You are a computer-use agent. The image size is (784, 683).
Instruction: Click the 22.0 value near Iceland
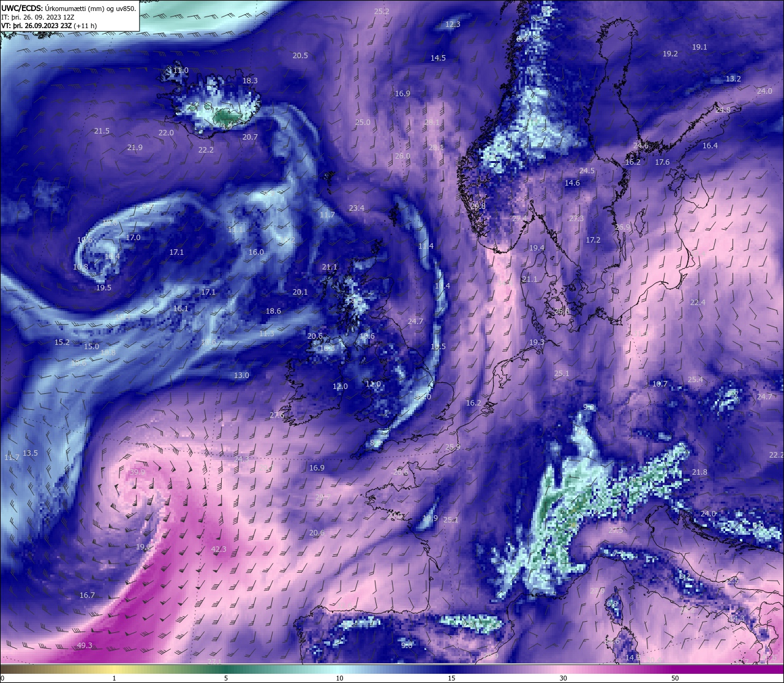pos(166,133)
